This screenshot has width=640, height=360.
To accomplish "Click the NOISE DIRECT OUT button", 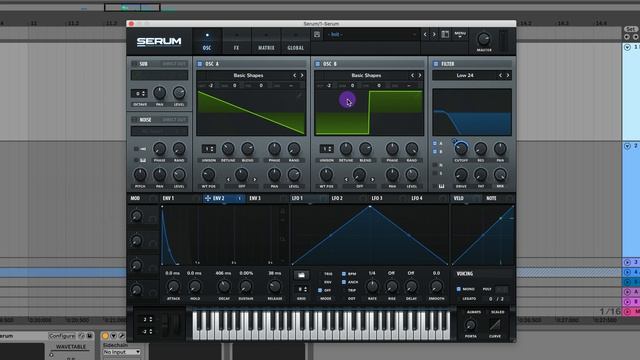I will tap(174, 120).
